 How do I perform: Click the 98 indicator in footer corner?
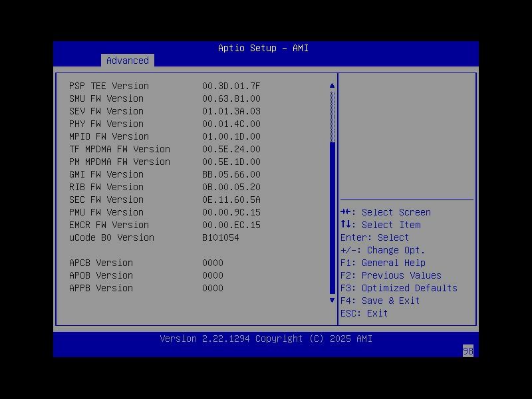click(468, 351)
